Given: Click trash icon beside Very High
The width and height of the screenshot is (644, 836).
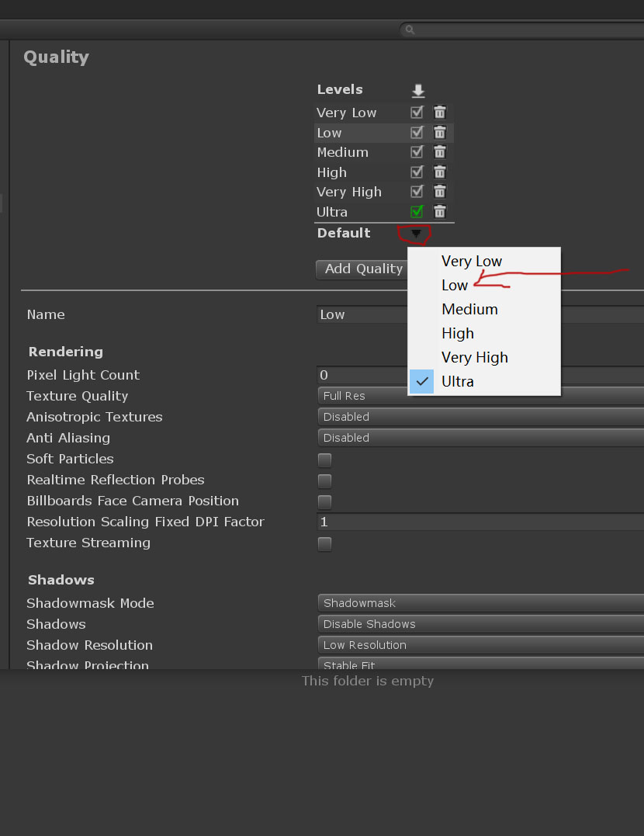Looking at the screenshot, I should pyautogui.click(x=439, y=192).
